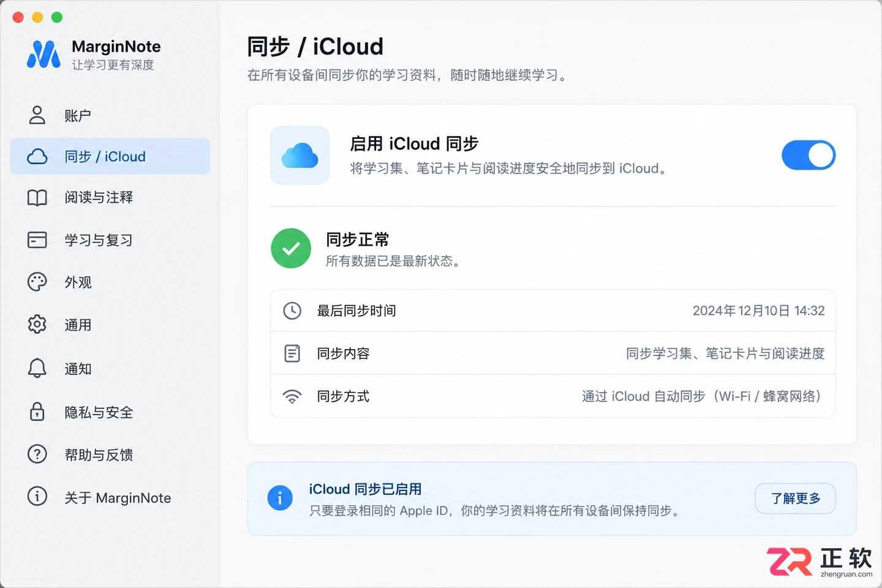The width and height of the screenshot is (882, 588).
Task: Open the 通用 preferences
Action: [110, 325]
